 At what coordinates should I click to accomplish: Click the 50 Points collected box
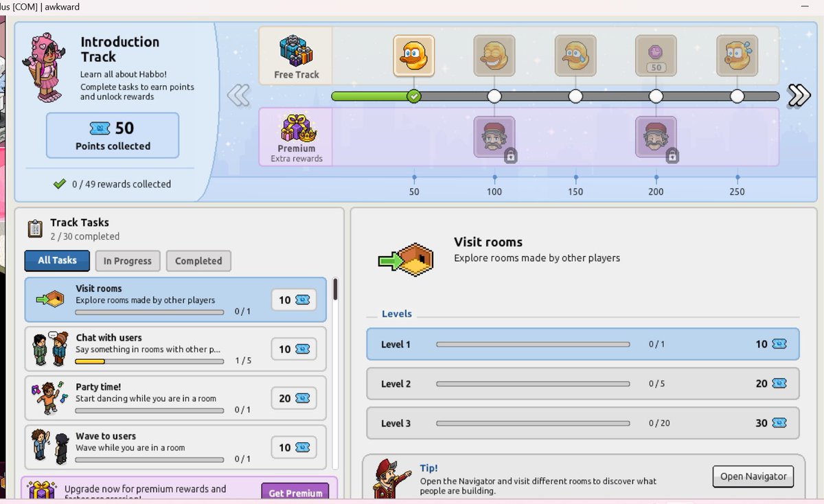[x=113, y=135]
